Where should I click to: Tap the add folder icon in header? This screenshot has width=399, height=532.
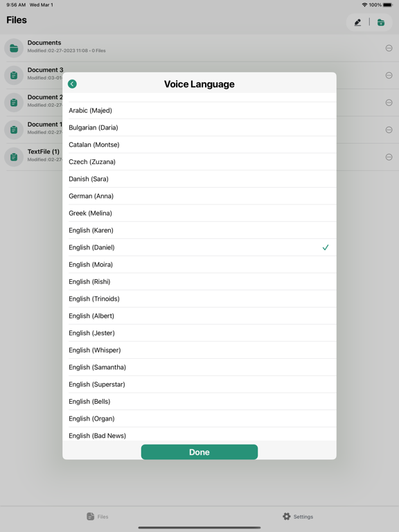pyautogui.click(x=381, y=22)
